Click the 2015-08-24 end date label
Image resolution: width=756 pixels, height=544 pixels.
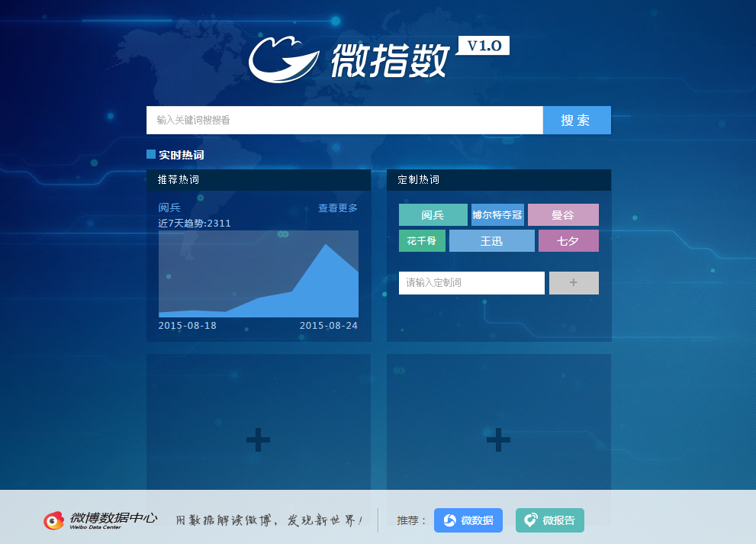point(328,326)
